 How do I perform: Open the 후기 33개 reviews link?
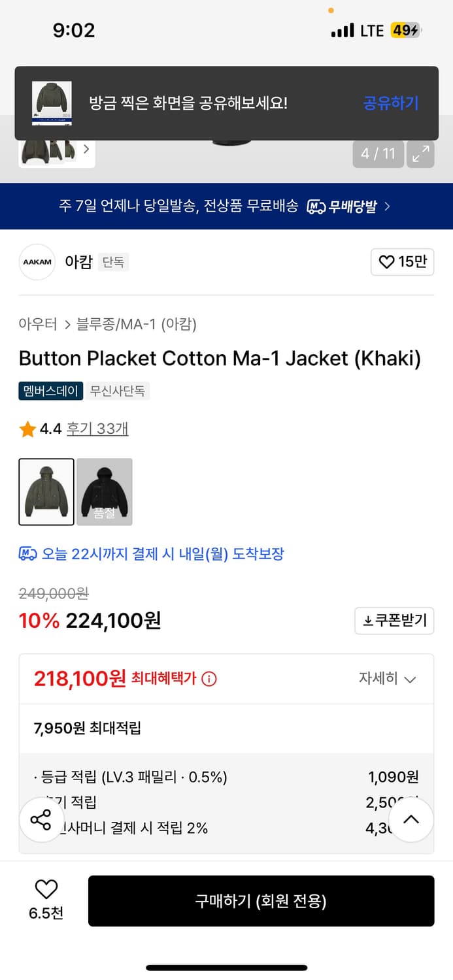pyautogui.click(x=97, y=429)
